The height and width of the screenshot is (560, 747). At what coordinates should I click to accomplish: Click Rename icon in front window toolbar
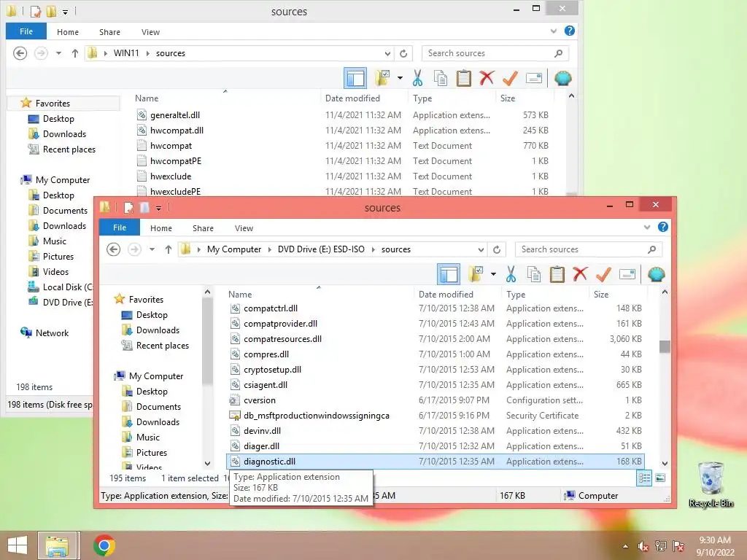(627, 274)
